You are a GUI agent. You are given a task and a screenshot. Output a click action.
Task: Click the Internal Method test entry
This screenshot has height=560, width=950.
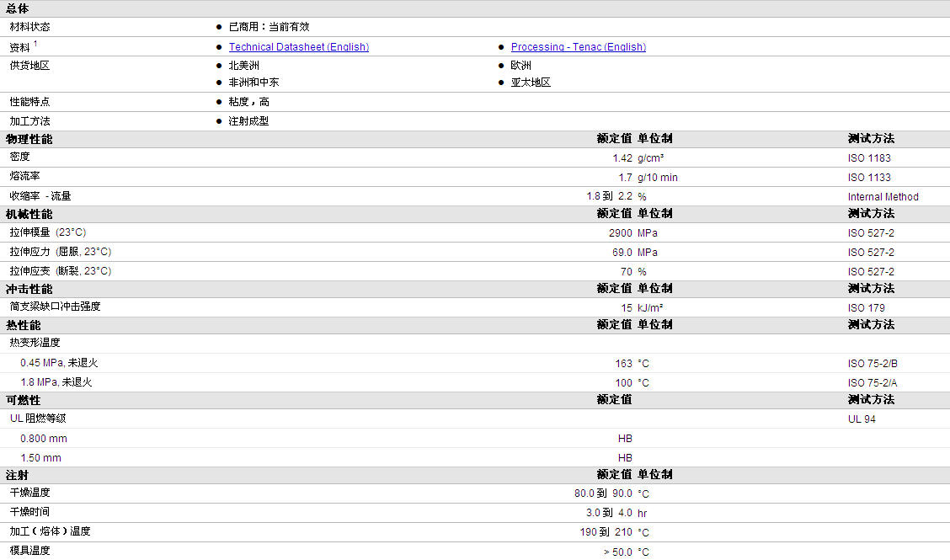883,197
